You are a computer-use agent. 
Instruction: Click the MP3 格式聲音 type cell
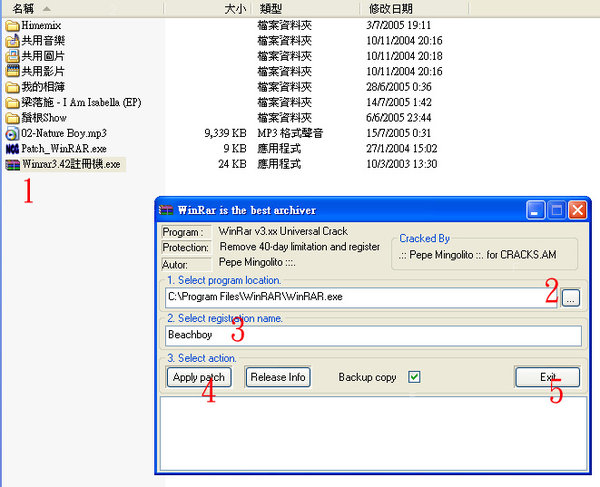pyautogui.click(x=290, y=133)
